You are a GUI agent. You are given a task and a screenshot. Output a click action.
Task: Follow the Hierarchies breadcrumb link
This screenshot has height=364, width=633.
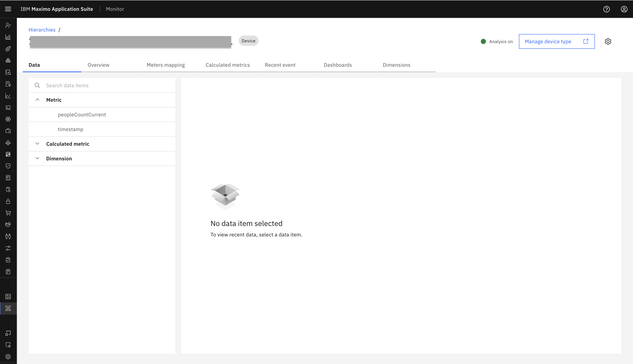42,30
